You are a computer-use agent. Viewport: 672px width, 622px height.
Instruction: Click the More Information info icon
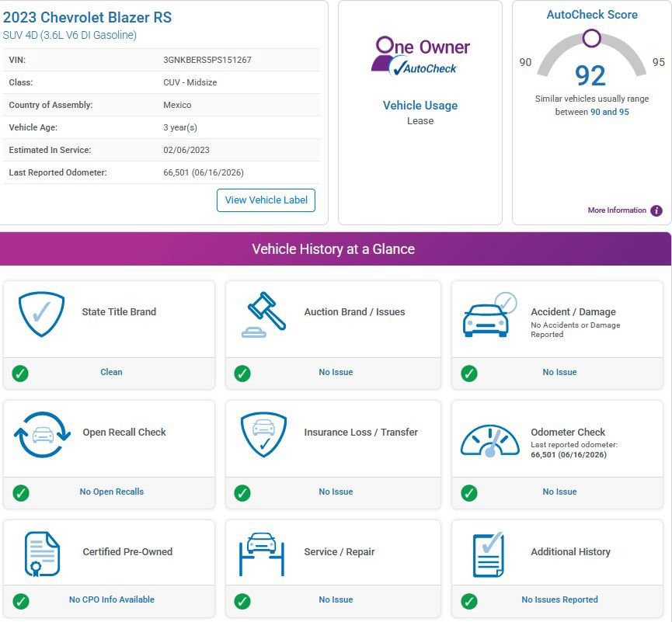(656, 210)
